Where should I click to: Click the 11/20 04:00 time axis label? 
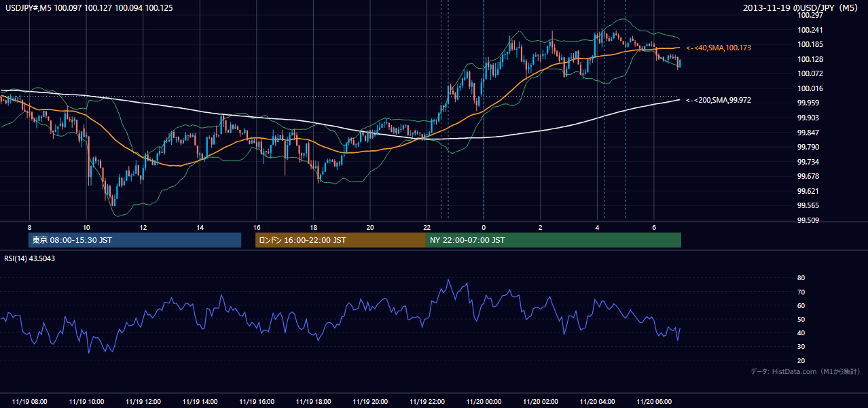(597, 402)
